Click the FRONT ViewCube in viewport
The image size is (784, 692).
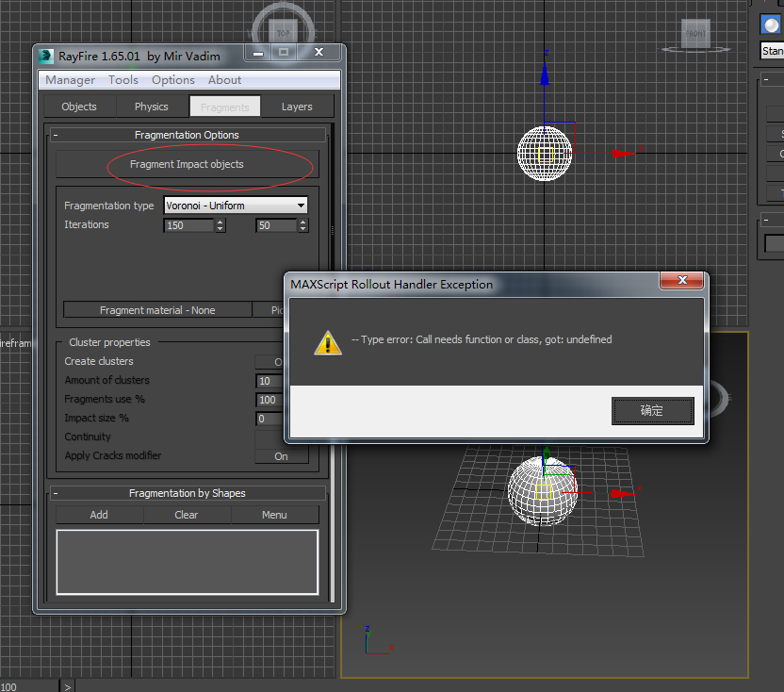point(695,34)
